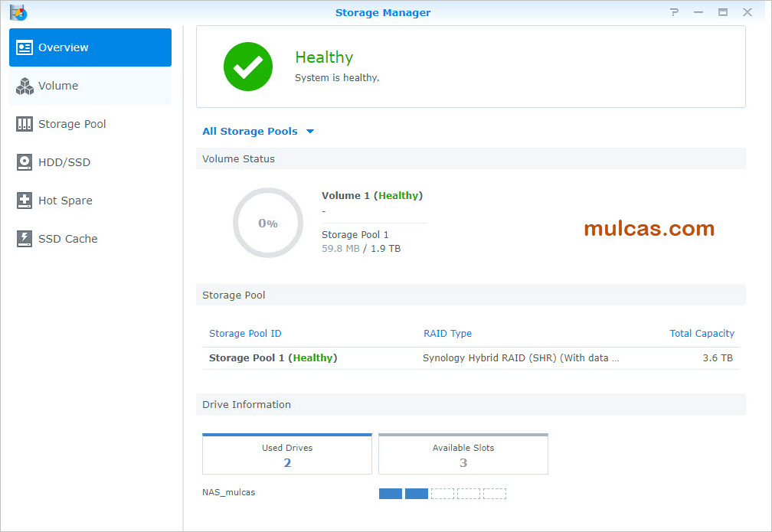Click the SSD Cache lightning icon
The image size is (772, 532).
[x=25, y=239]
